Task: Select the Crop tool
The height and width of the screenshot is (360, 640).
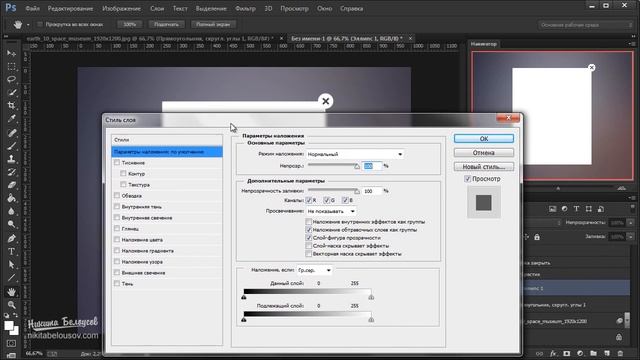Action: point(11,105)
